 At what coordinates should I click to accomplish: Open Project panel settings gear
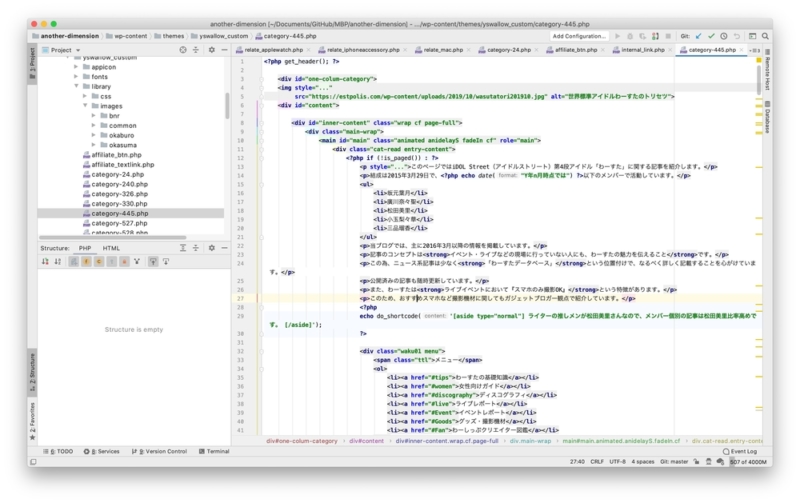click(212, 50)
